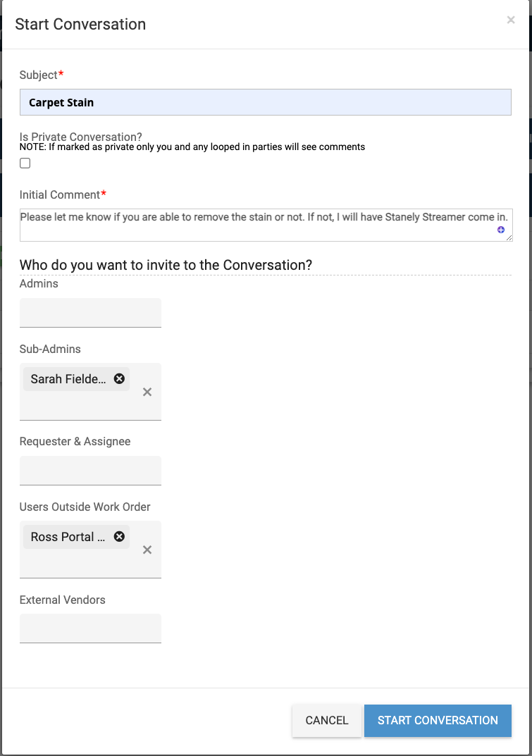Remove the Ross Portal chip
The image size is (532, 756).
(x=119, y=537)
